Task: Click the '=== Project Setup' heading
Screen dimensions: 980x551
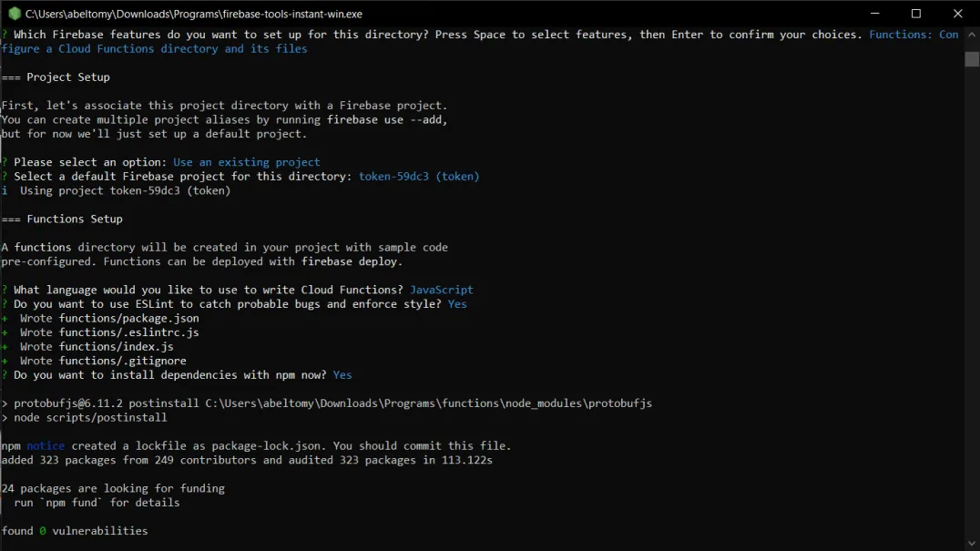Action: pos(56,77)
